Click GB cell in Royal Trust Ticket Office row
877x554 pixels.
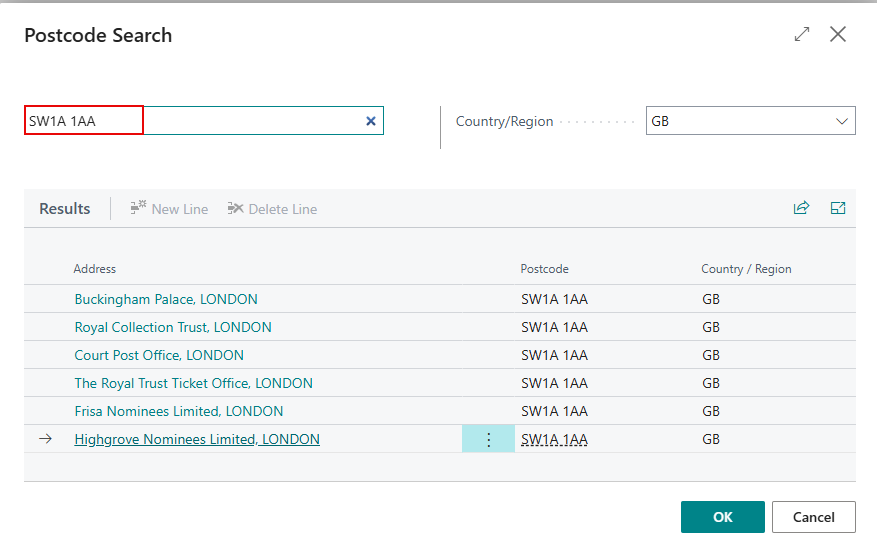(711, 383)
